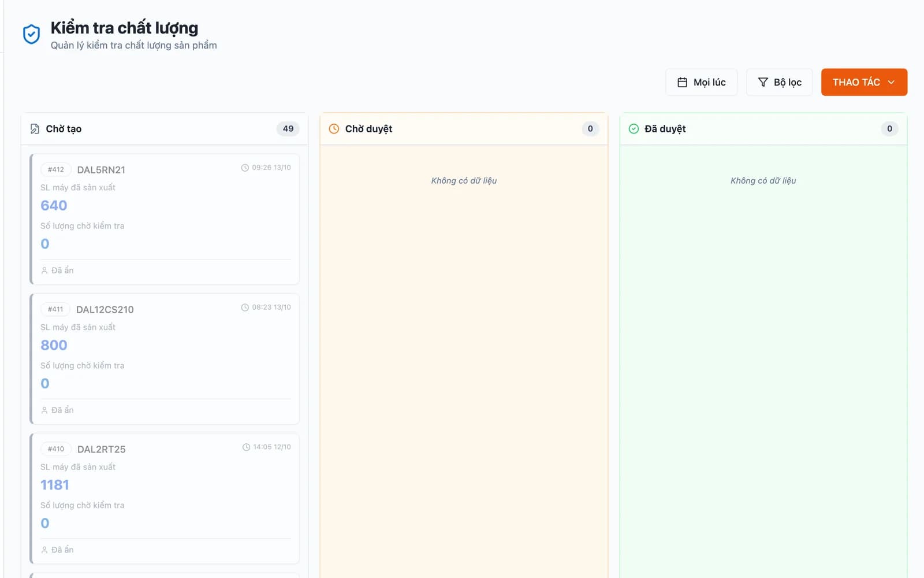Click the #411 tag badge

[x=55, y=309]
